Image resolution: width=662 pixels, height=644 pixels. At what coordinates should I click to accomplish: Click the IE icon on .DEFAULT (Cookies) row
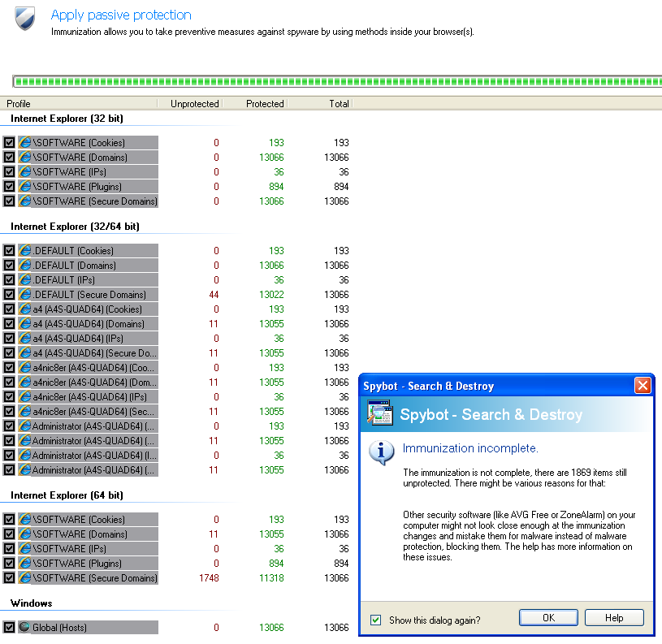click(25, 251)
